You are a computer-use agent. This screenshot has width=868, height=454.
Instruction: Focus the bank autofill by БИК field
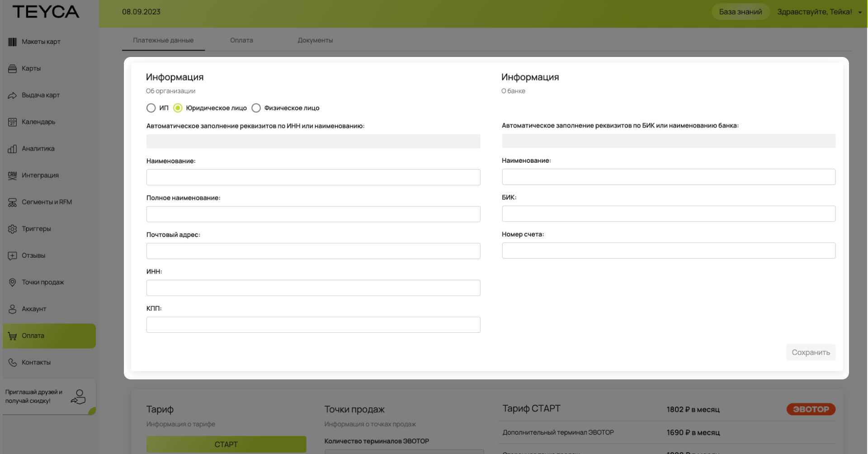coord(669,141)
